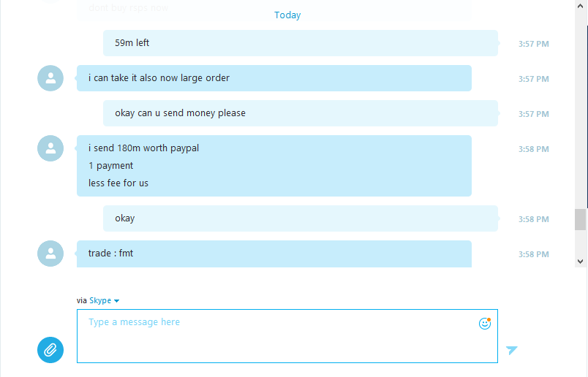Select the 'okay can u send money please' message
This screenshot has width=588, height=377.
coord(301,113)
